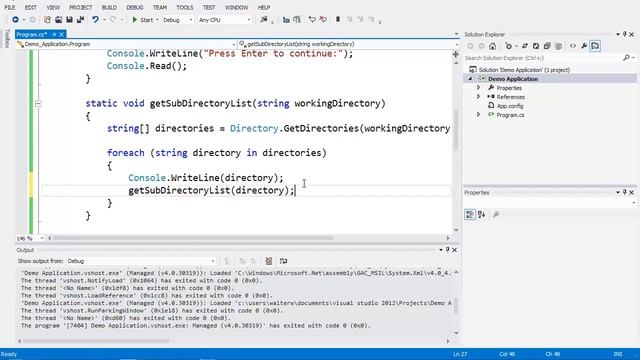
Task: Click the Redo arrow icon
Action: [x=113, y=20]
